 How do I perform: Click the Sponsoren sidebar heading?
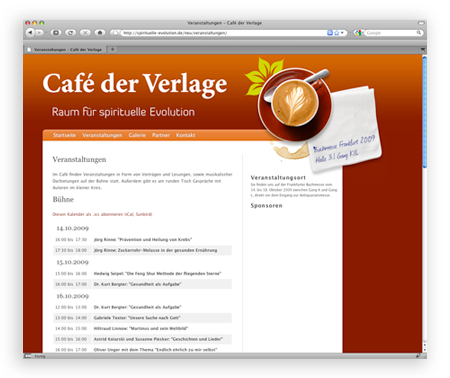tap(266, 206)
